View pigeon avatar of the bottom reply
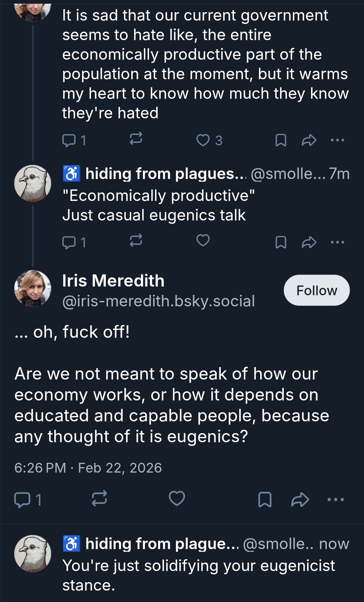The image size is (364, 602). [x=33, y=553]
